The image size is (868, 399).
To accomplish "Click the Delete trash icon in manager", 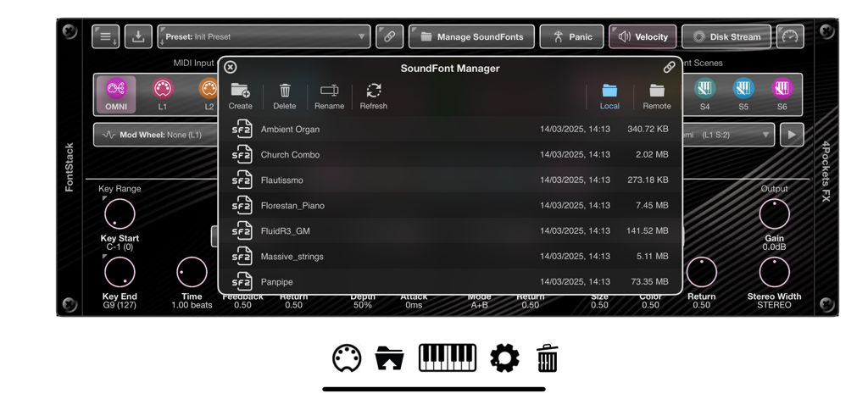I will [x=285, y=97].
